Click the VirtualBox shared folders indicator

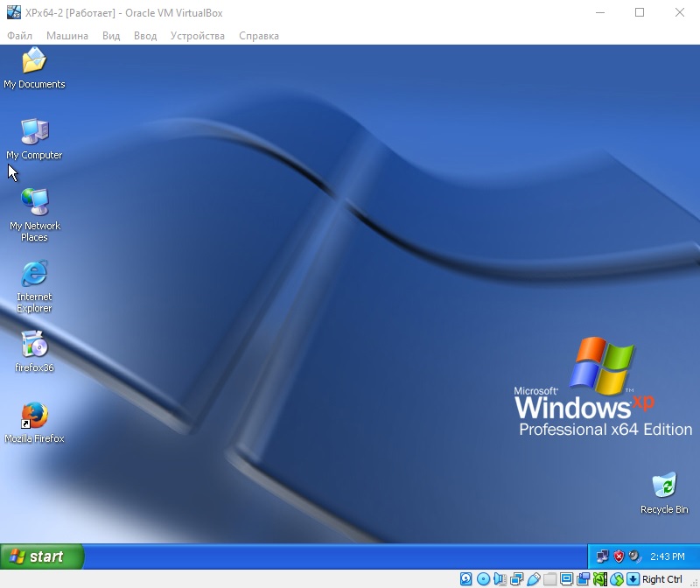[550, 579]
